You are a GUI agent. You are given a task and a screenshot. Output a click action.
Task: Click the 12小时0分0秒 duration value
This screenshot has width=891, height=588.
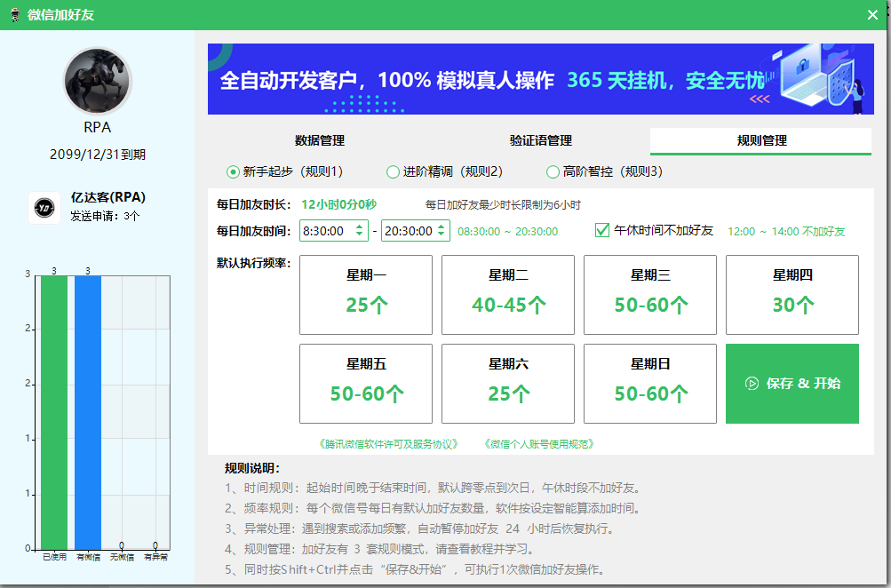click(338, 204)
